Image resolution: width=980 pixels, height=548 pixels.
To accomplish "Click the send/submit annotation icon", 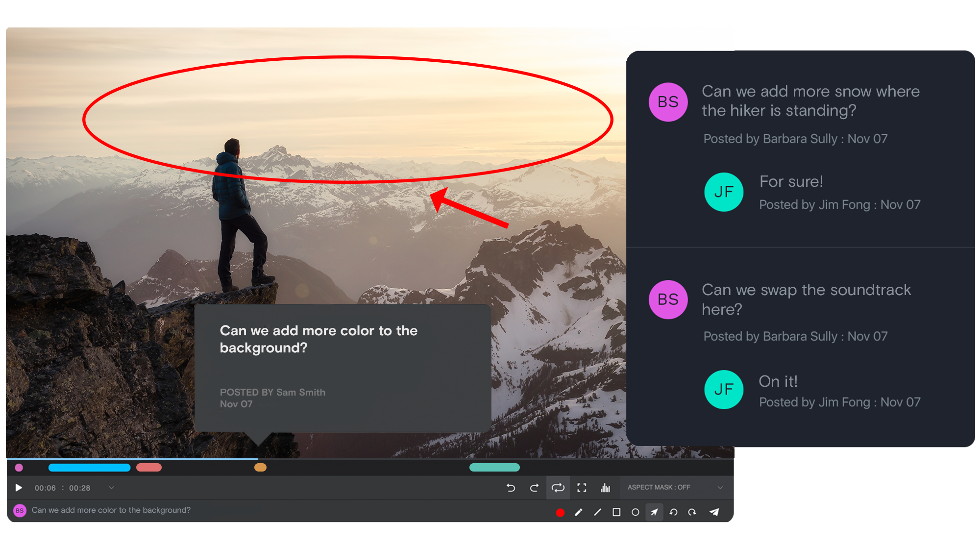I will tap(715, 510).
